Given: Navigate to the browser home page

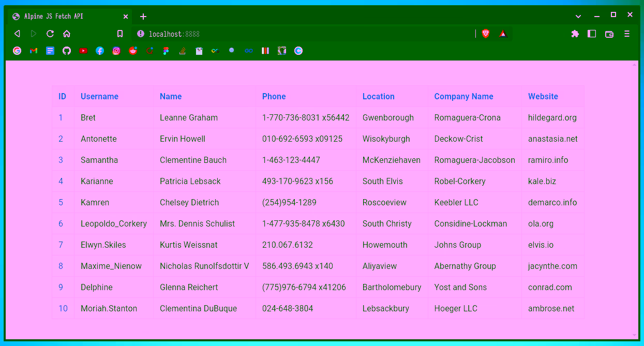Looking at the screenshot, I should point(66,33).
